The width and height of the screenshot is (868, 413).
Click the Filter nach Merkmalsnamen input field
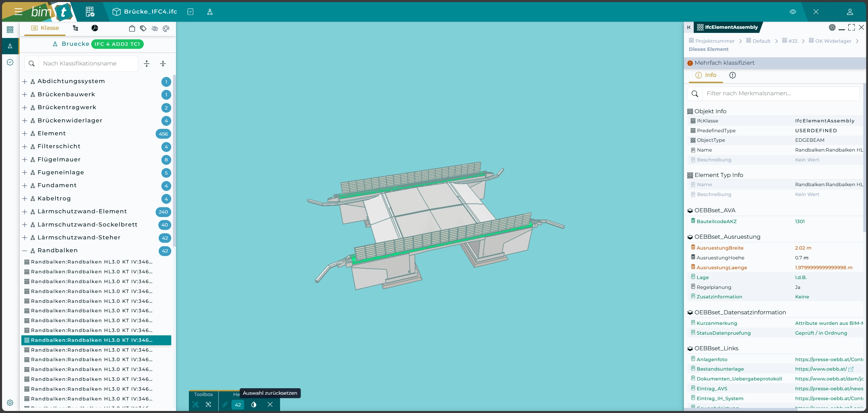pyautogui.click(x=780, y=93)
